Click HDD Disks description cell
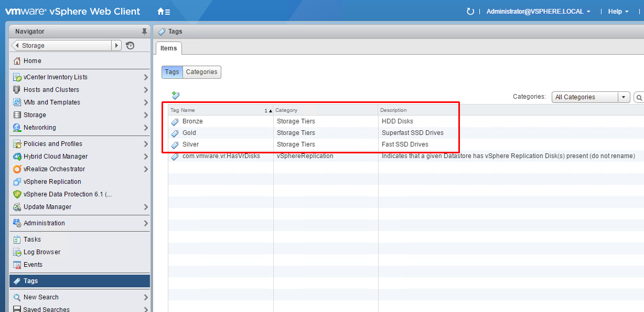Screen dimensions: 644x312 (x=398, y=121)
